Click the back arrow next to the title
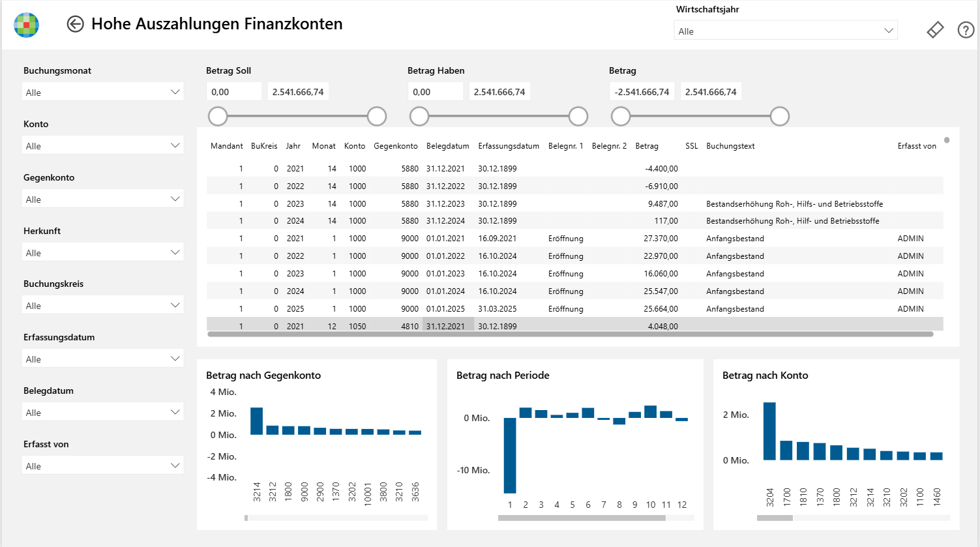The image size is (980, 547). coord(76,24)
